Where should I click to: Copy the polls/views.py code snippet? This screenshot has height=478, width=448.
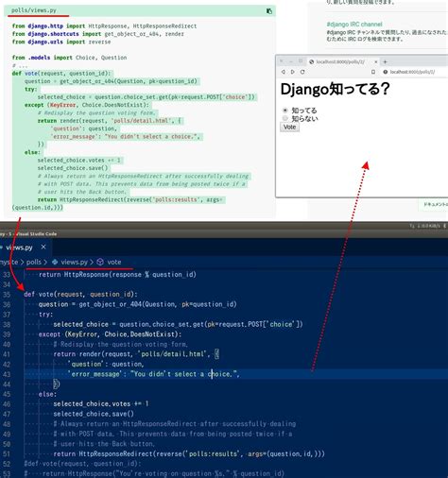[269, 11]
